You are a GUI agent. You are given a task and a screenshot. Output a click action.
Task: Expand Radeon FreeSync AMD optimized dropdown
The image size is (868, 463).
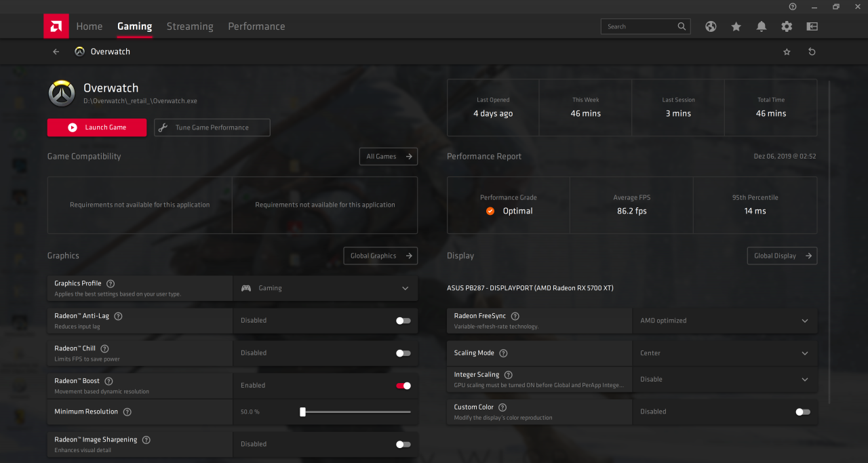725,321
